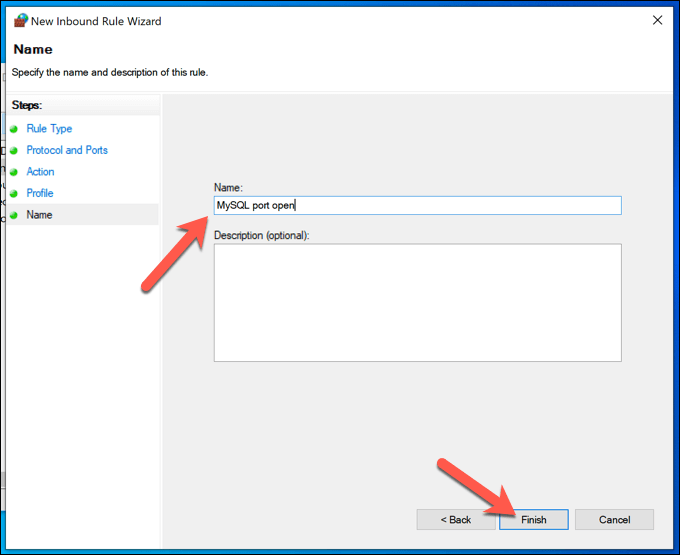
Task: Click the green bullet beside Name step
Action: click(x=14, y=215)
